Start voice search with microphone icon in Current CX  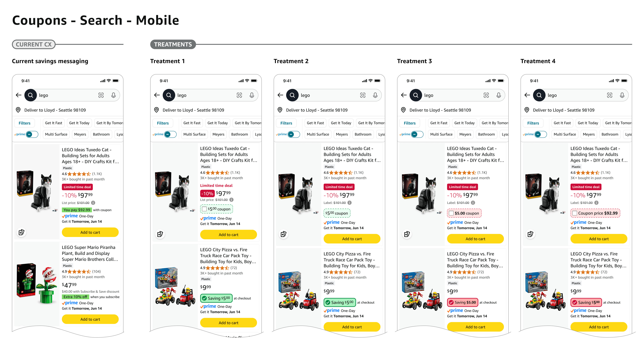pyautogui.click(x=113, y=95)
